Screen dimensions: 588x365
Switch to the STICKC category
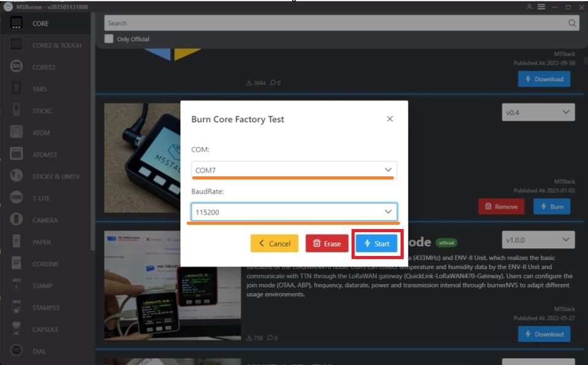(x=43, y=111)
